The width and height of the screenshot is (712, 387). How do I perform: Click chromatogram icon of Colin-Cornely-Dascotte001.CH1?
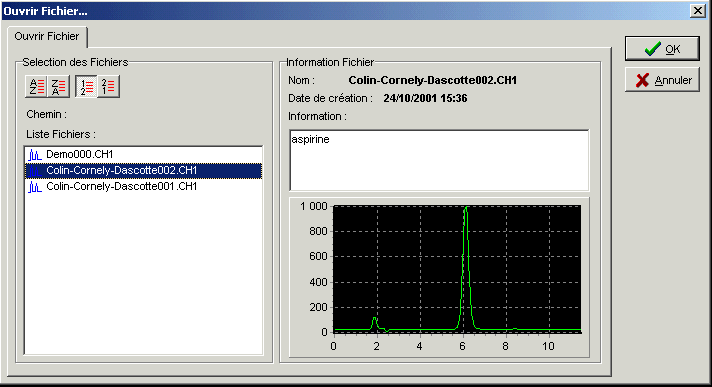[x=35, y=187]
